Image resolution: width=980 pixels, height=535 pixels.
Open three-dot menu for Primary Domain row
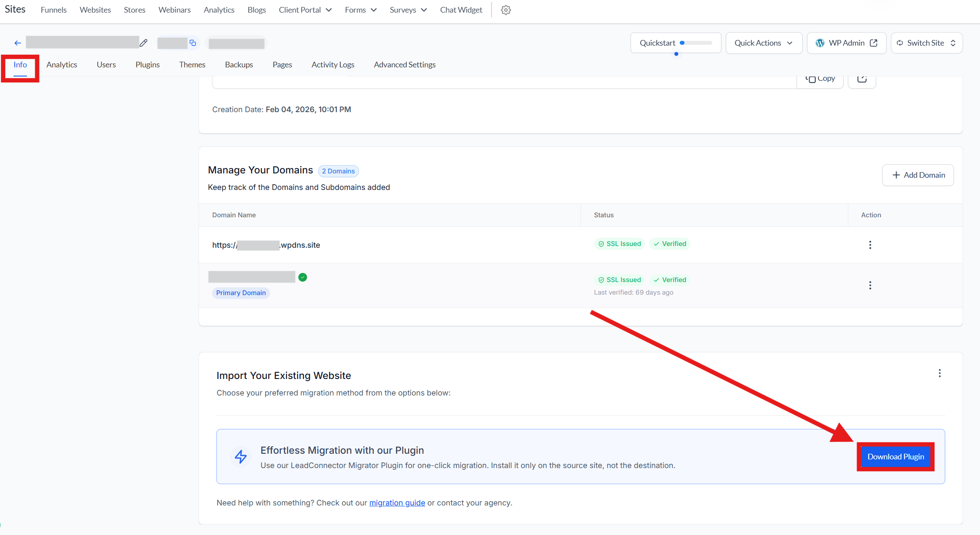[870, 286]
